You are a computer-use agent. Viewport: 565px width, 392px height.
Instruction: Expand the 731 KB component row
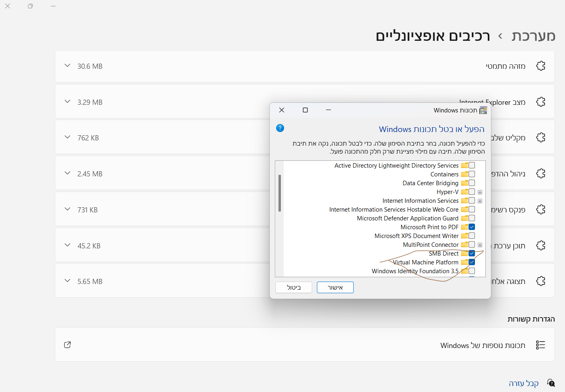[67, 209]
